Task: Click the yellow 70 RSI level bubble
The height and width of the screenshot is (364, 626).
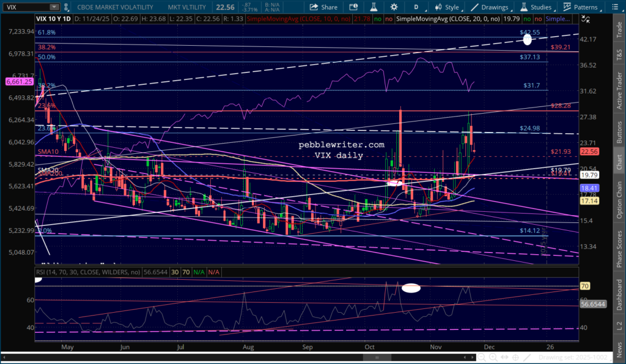Action: pos(585,286)
